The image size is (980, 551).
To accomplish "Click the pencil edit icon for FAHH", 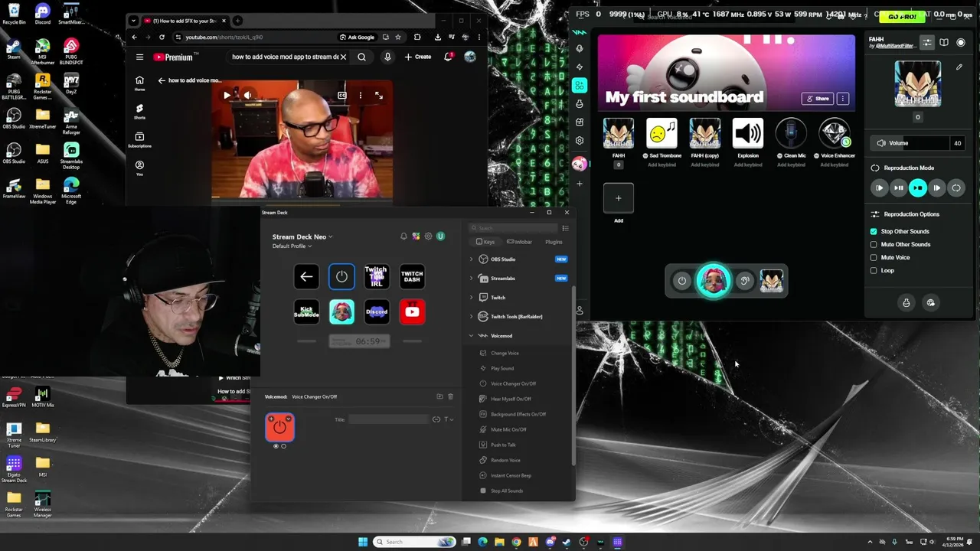I will click(x=959, y=67).
